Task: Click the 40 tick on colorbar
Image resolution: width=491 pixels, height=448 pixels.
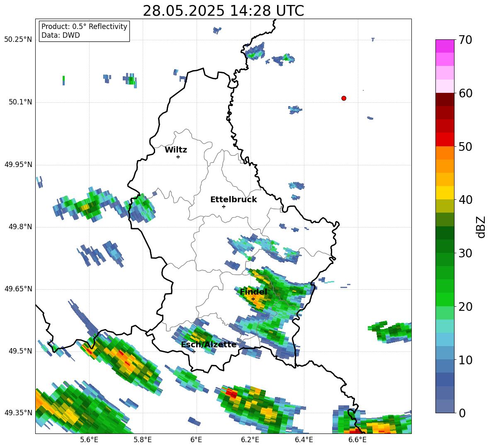Action: point(465,200)
